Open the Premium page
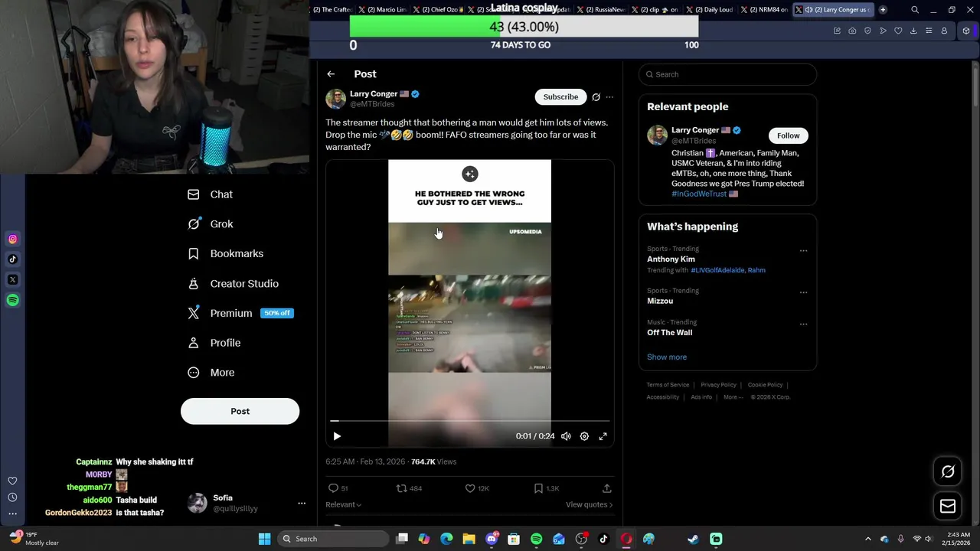This screenshot has height=551, width=980. 240,313
